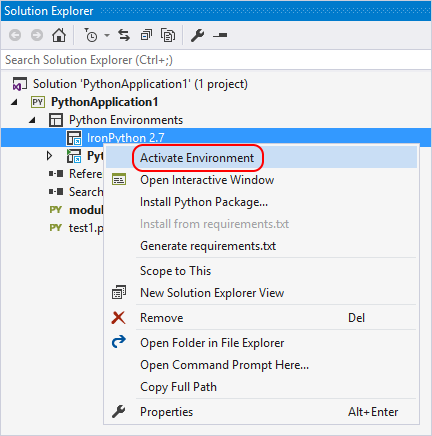Choose Install Python Package menu item
Viewport: 432px width, 436px height.
click(261, 202)
